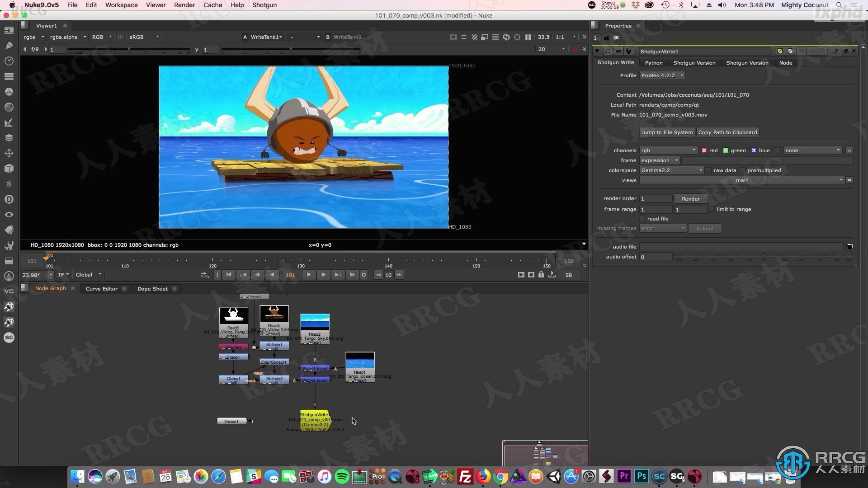868x488 pixels.
Task: Click the RGB channel selector dropdown
Action: coord(101,36)
